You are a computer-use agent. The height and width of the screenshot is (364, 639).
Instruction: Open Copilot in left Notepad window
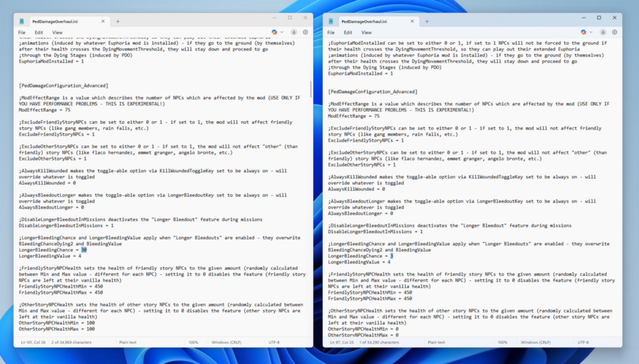pos(274,32)
